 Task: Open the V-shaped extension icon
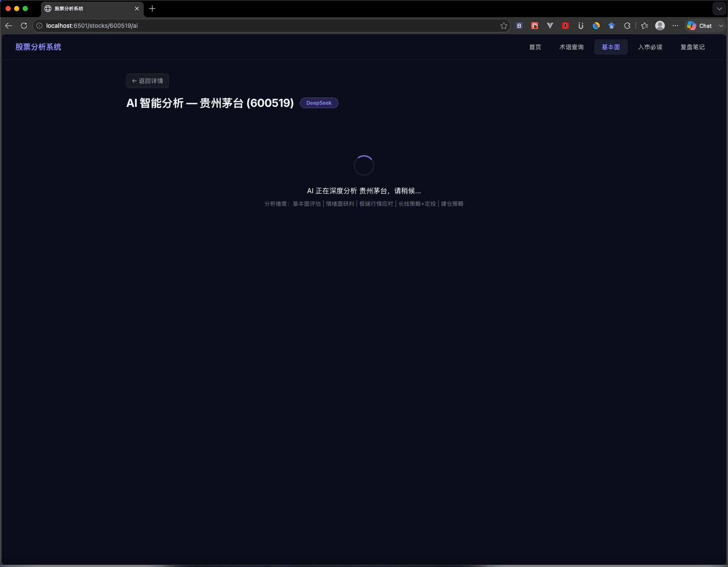click(550, 26)
